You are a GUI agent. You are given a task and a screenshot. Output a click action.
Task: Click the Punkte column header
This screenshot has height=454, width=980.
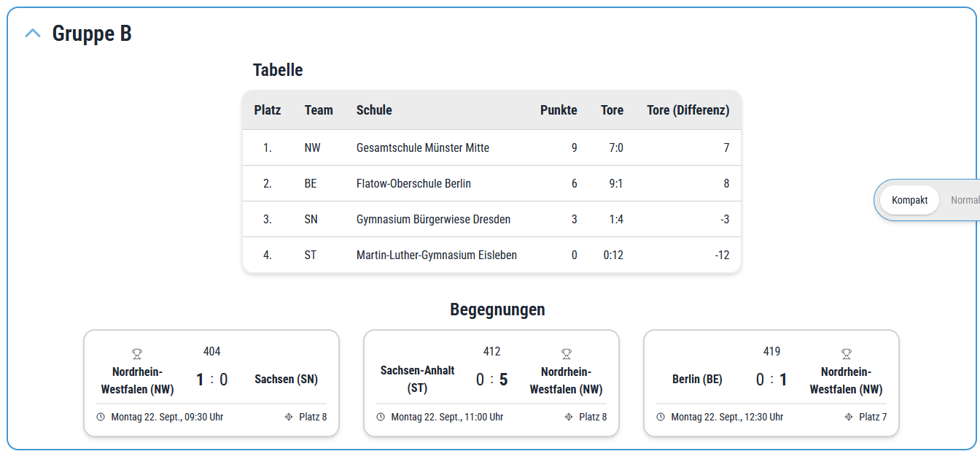coord(559,110)
